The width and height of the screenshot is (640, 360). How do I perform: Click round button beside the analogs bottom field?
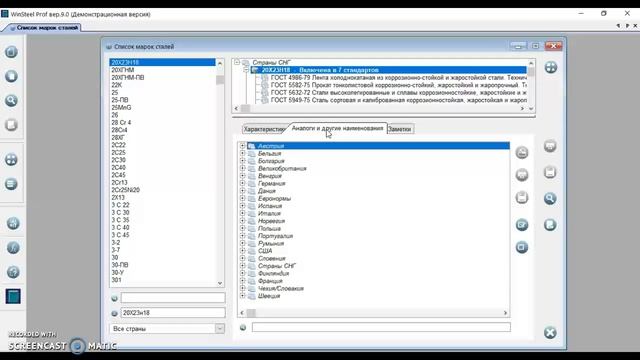point(243,327)
